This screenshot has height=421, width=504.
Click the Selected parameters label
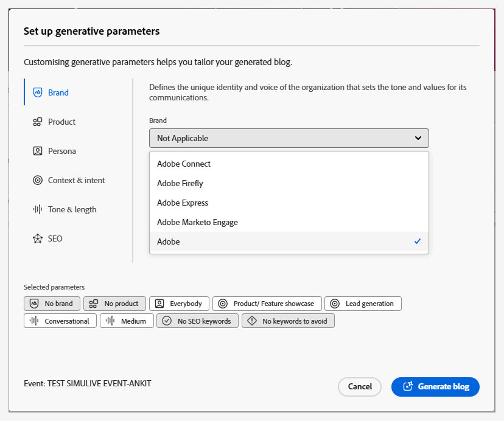click(54, 287)
